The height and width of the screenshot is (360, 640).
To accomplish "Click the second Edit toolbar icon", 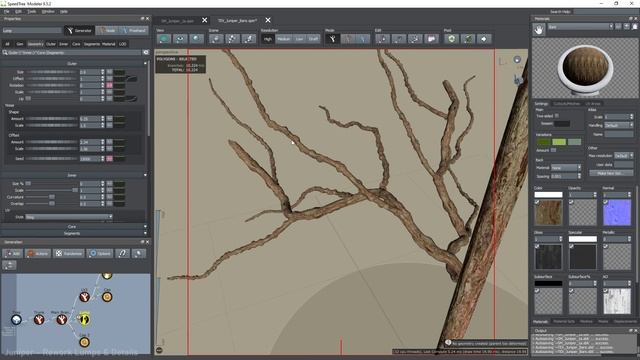I will (x=399, y=39).
